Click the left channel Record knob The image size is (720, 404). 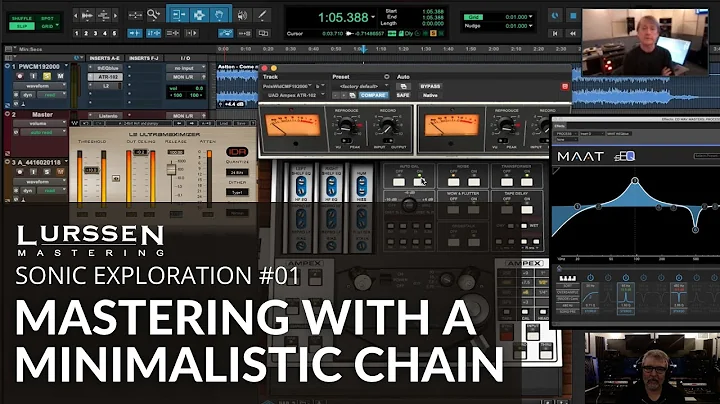(388, 125)
